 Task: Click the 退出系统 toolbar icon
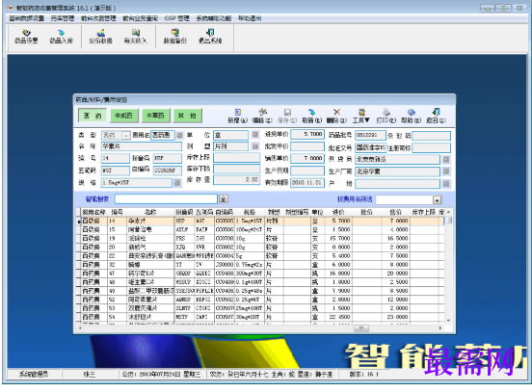coord(210,37)
